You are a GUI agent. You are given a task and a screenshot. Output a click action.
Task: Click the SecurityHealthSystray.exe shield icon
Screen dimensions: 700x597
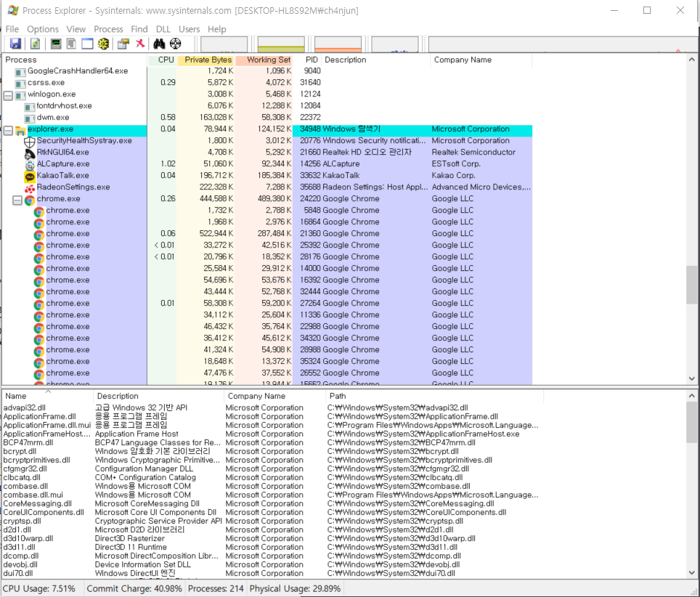30,142
